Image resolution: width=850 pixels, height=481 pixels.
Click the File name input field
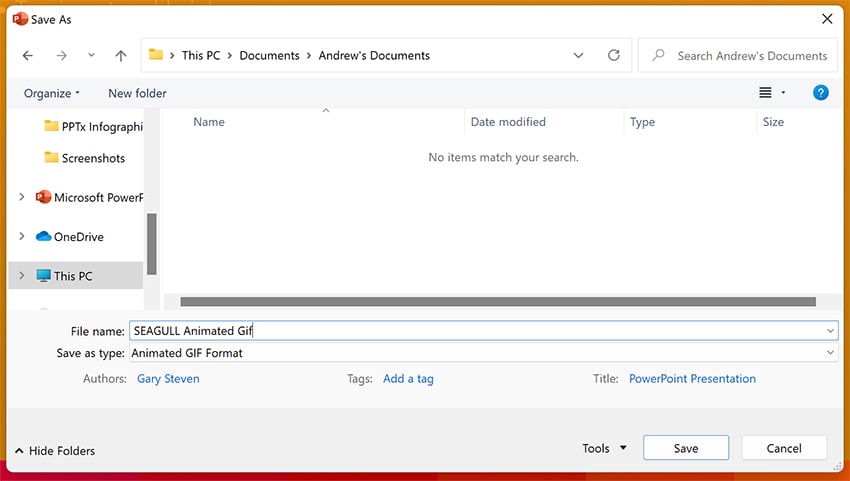480,331
